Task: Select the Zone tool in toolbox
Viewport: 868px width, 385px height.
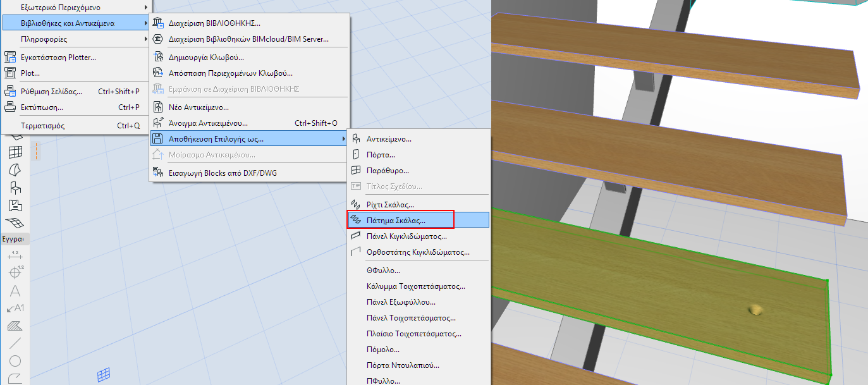Action: [x=15, y=205]
